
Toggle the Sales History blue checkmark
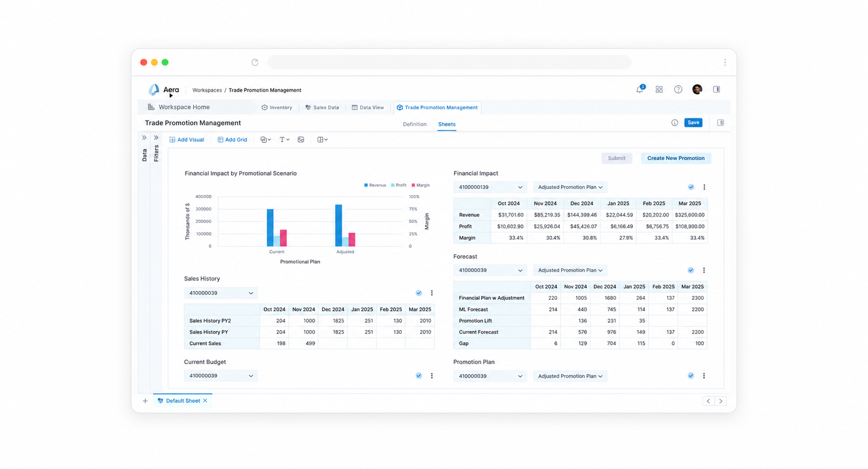(x=418, y=293)
